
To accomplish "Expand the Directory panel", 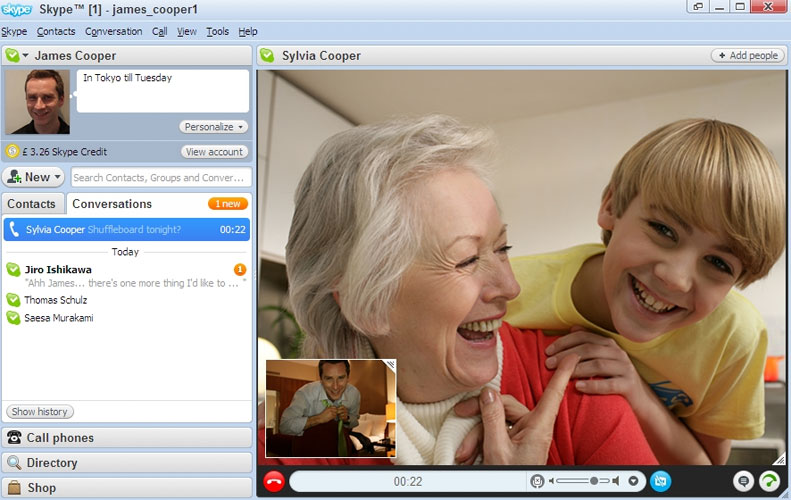I will click(x=127, y=463).
